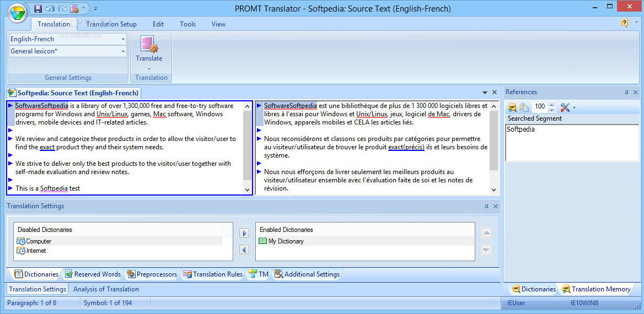Move dictionary up with the up triangle button

pyautogui.click(x=486, y=233)
